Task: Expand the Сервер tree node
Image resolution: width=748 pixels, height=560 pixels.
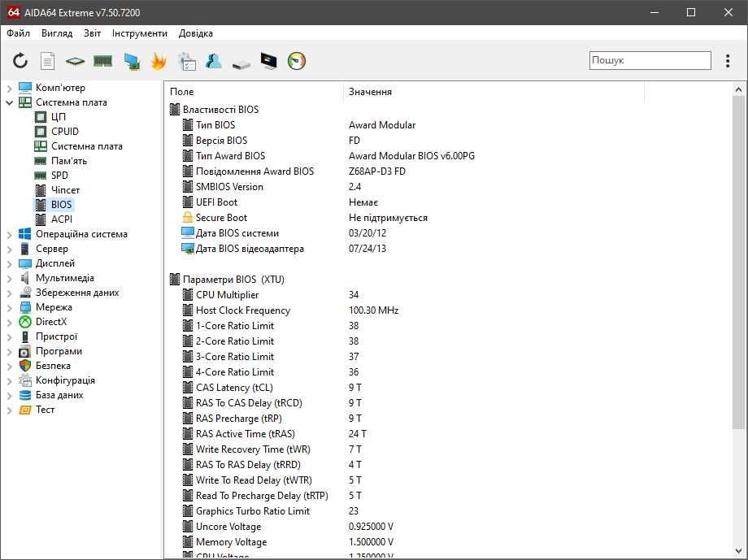Action: pos(9,249)
